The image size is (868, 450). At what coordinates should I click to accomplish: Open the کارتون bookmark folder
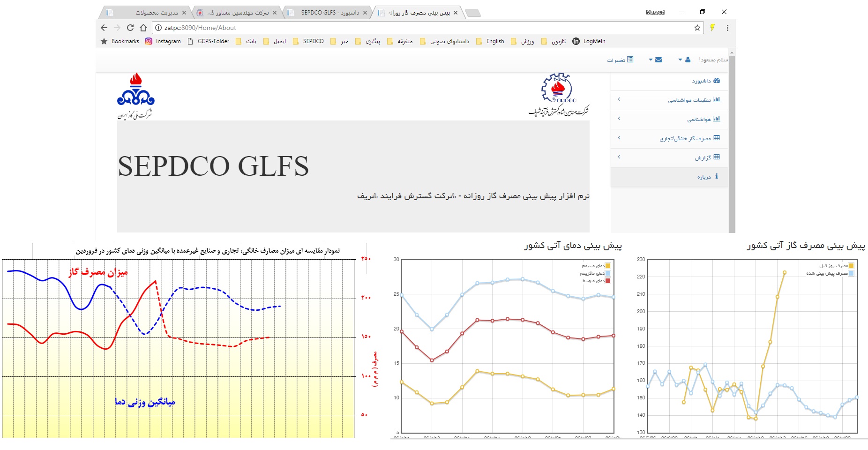554,41
